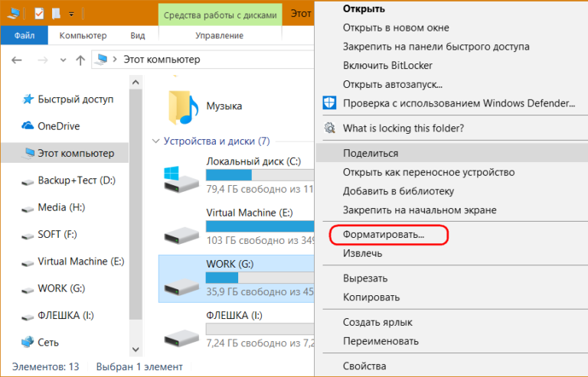Open the Customize Quick Access Toolbar dropdown
Viewport: 588px width, 377px height.
pos(71,15)
